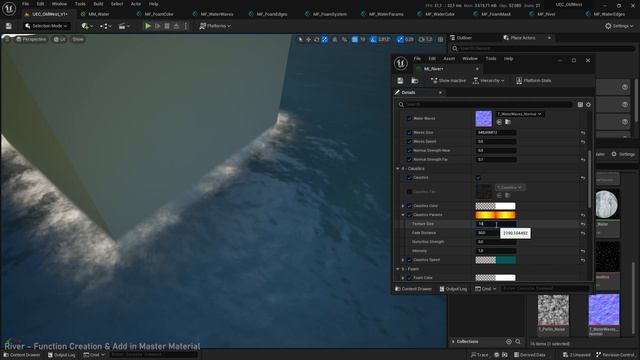Click the stop playback button in toolbar
The width and height of the screenshot is (640, 360).
tap(167, 26)
